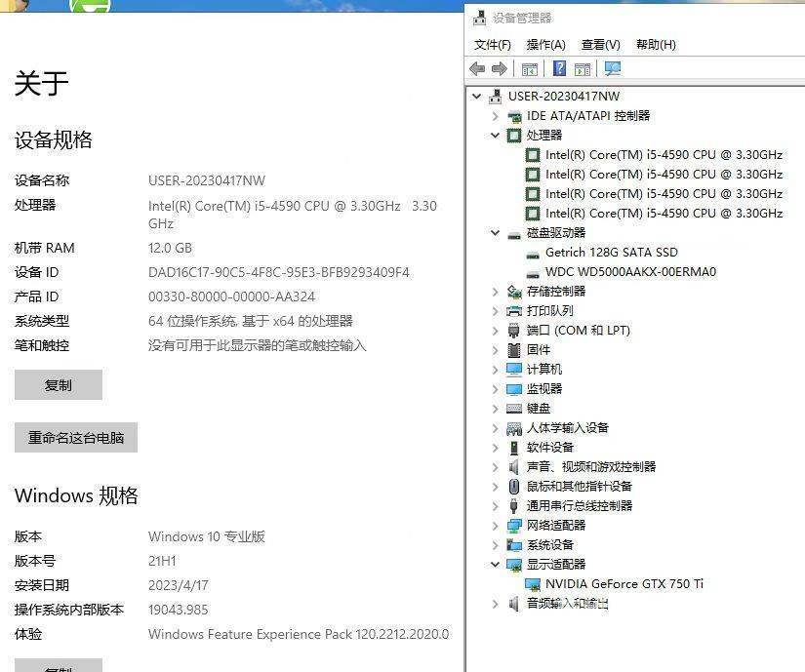Open the 帮助(H) menu

[656, 45]
